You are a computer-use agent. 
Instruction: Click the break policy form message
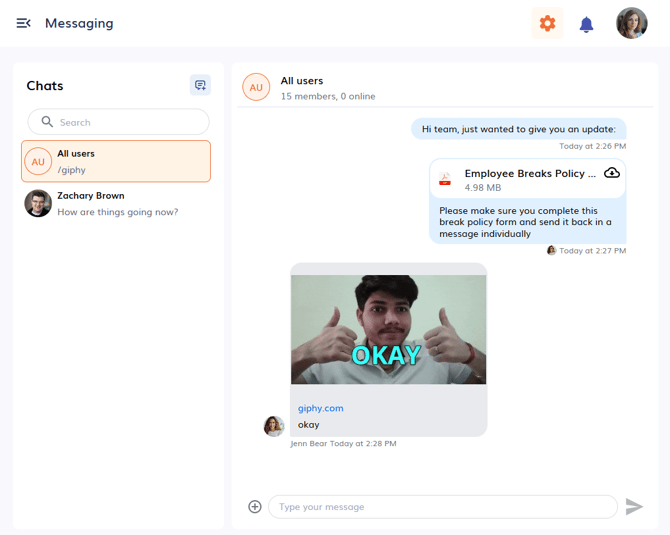(x=527, y=222)
